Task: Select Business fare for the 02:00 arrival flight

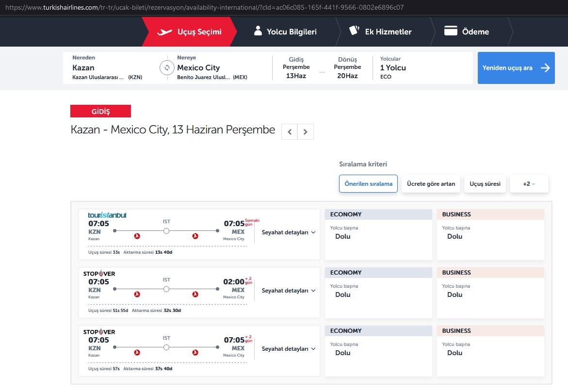Action: tap(490, 293)
